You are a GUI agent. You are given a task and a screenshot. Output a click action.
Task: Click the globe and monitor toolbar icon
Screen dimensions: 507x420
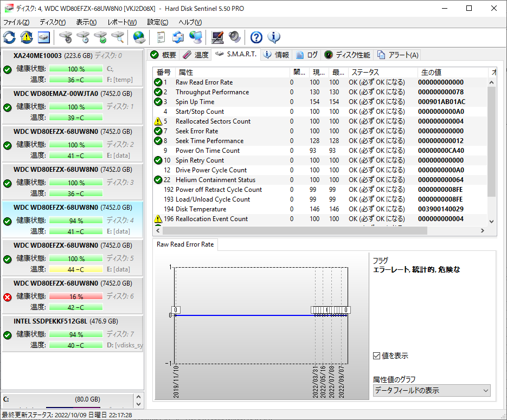coord(196,37)
